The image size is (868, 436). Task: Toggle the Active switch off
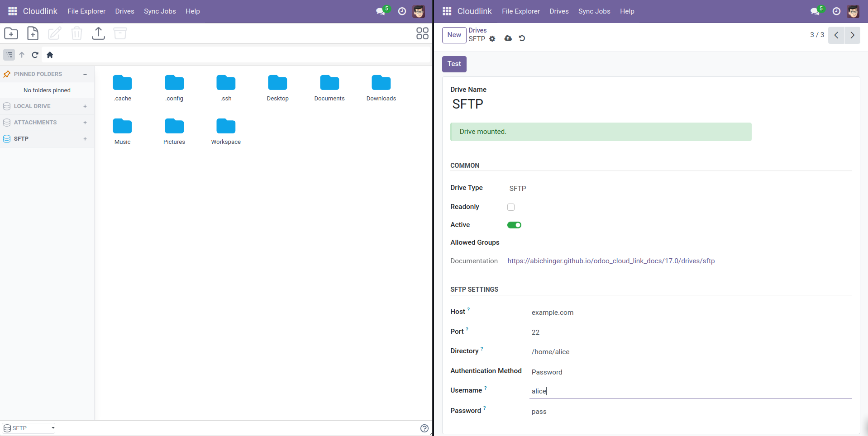click(514, 225)
